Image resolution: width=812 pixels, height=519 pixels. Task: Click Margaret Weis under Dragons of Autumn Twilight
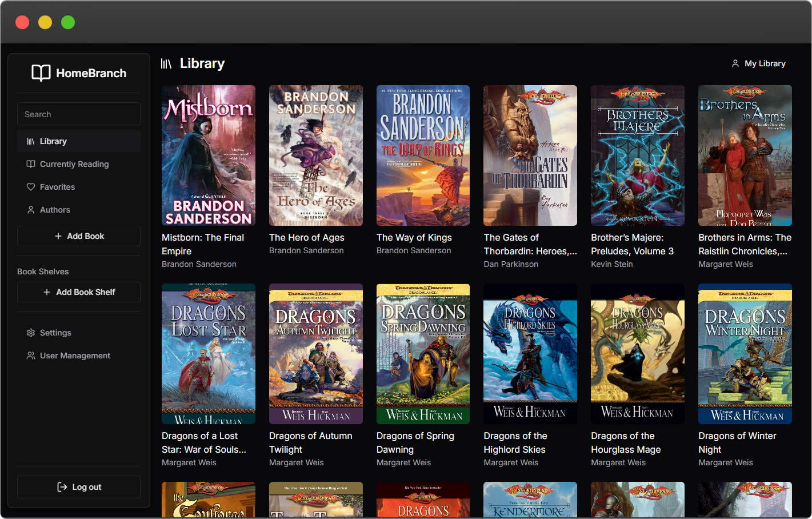(296, 462)
